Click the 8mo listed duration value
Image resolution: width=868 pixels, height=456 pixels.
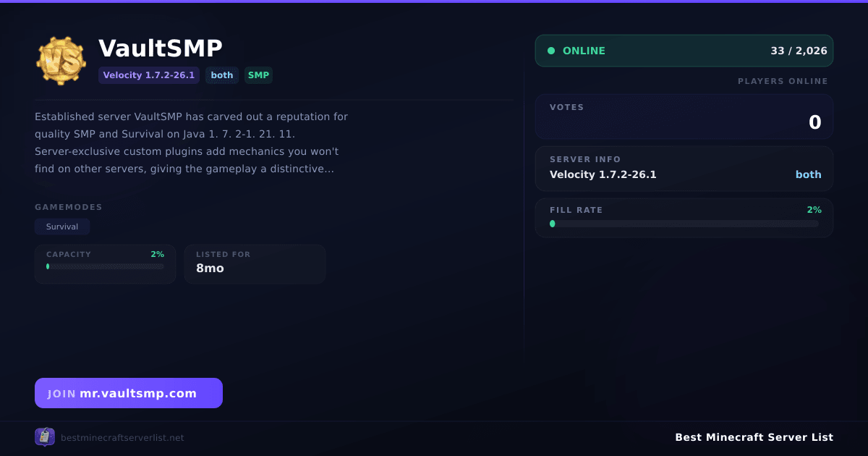coord(210,268)
